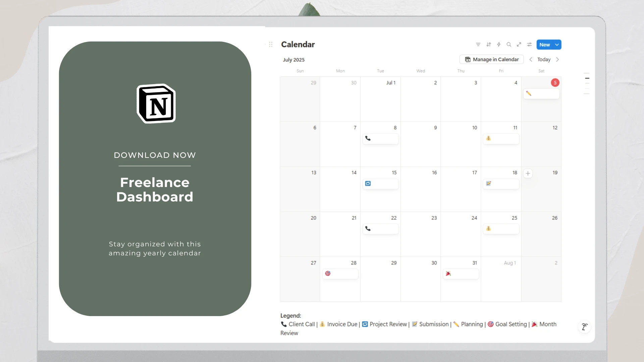Image resolution: width=644 pixels, height=362 pixels.
Task: Click the calendar search icon
Action: (509, 45)
